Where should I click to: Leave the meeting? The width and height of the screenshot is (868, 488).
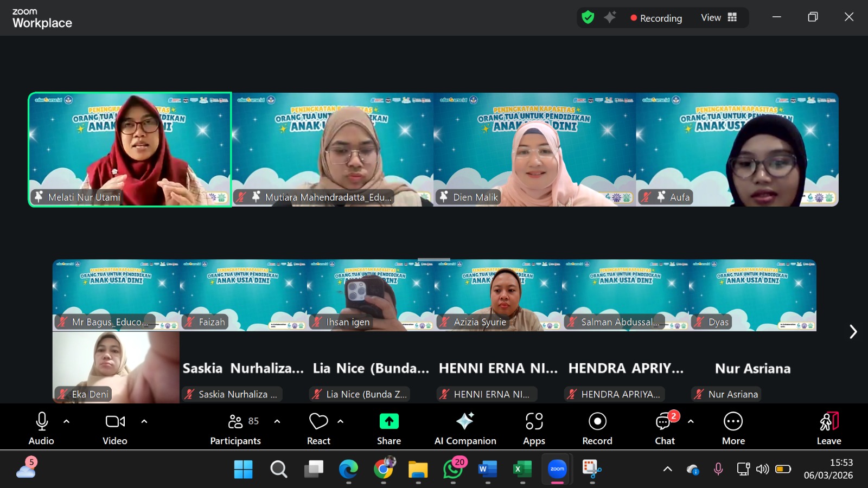828,428
